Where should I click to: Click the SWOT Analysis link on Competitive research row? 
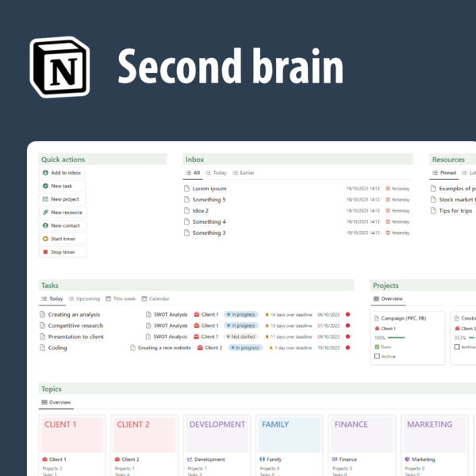pyautogui.click(x=171, y=325)
